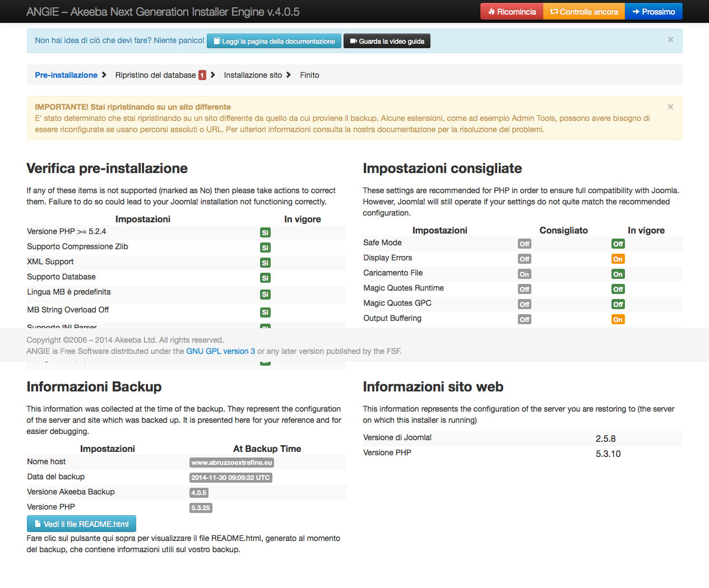Click the ANGIE installer title
The image size is (709, 588).
(163, 12)
